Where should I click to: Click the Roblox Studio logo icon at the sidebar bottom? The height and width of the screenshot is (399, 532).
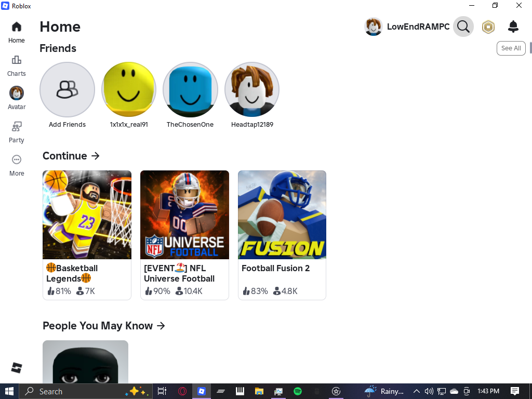point(17,368)
